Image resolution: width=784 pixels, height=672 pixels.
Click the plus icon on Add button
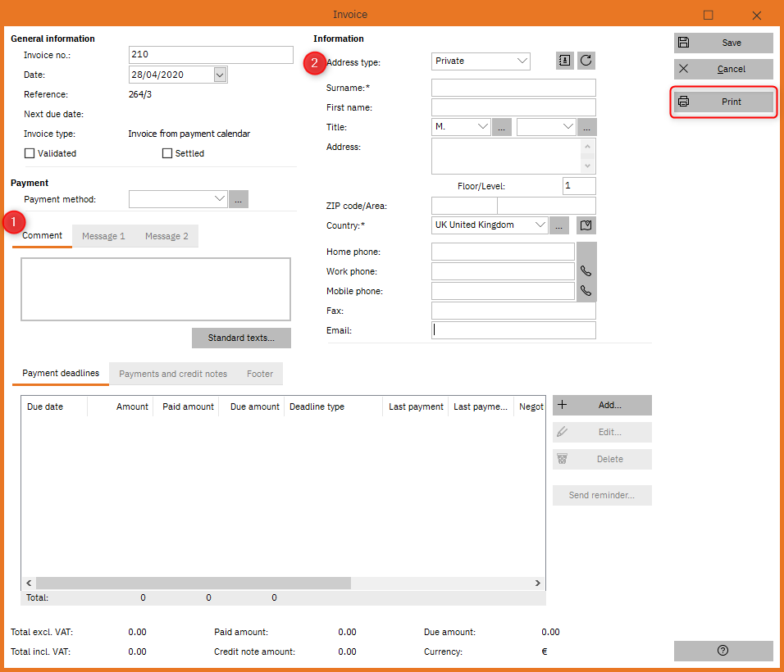coord(562,405)
